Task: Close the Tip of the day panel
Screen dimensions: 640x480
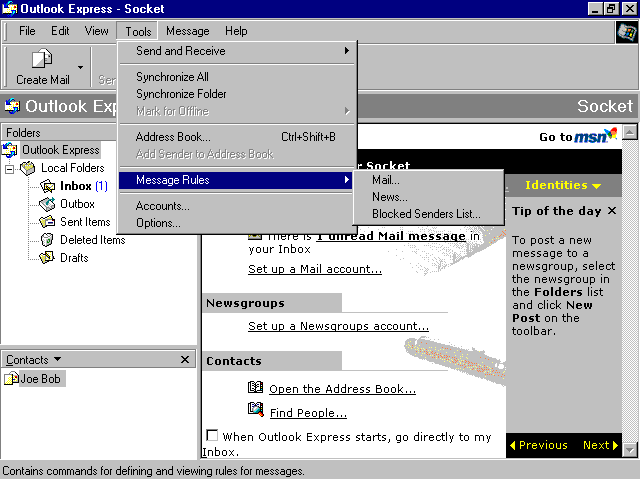Action: 611,211
